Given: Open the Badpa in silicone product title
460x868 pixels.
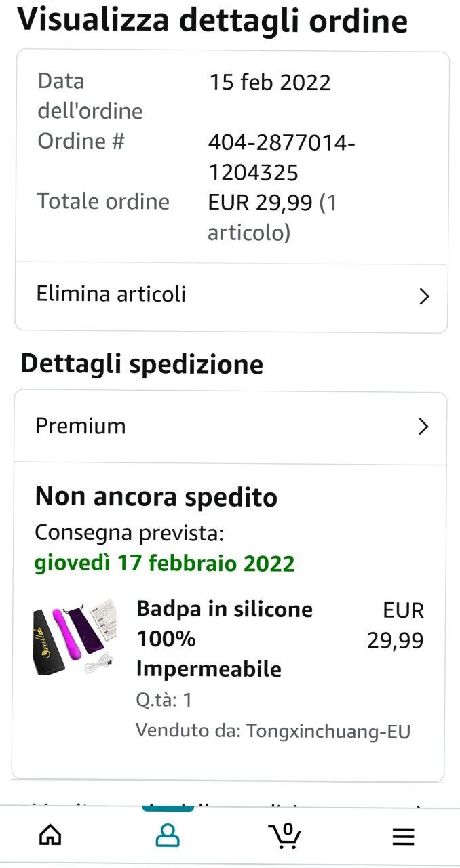Looking at the screenshot, I should (x=224, y=639).
